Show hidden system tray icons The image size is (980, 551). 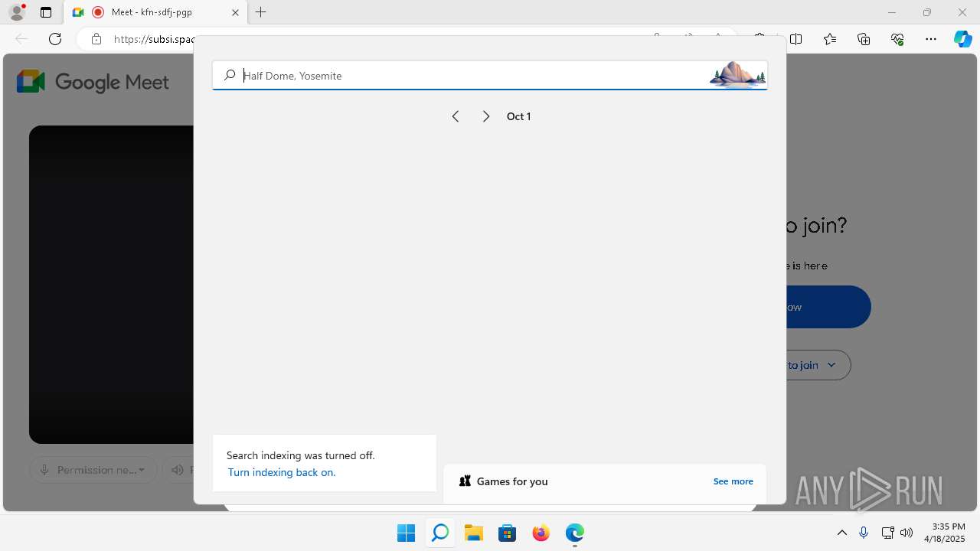click(841, 533)
